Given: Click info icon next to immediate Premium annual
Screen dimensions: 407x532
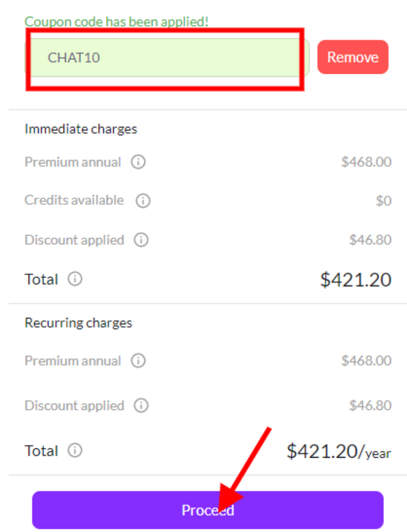Looking at the screenshot, I should 138,162.
